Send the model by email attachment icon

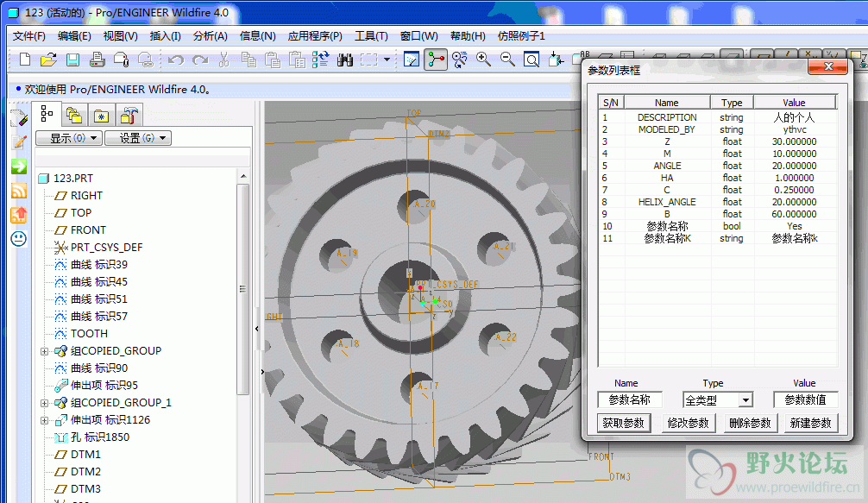click(x=122, y=60)
